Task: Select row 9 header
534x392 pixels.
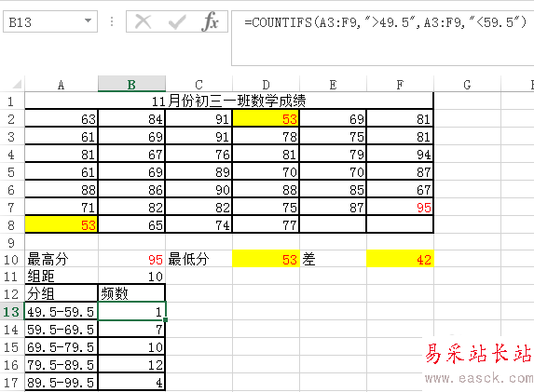Action: tap(11, 242)
